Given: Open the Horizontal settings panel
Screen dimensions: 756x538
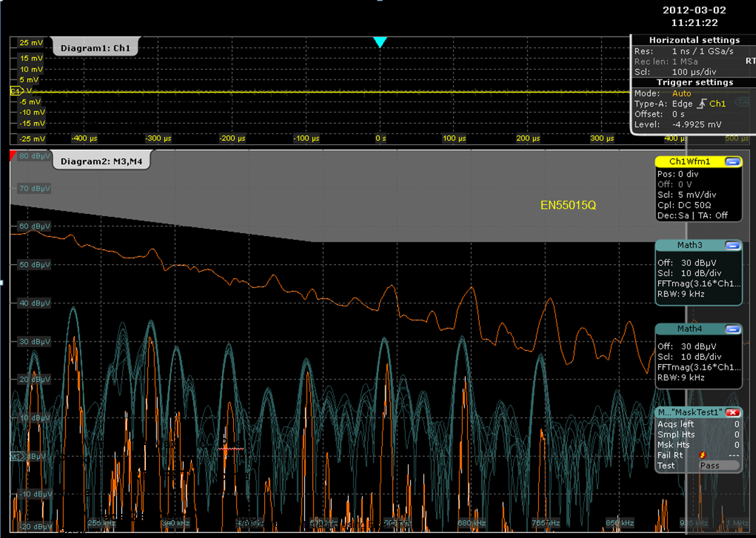Looking at the screenshot, I should pyautogui.click(x=694, y=40).
